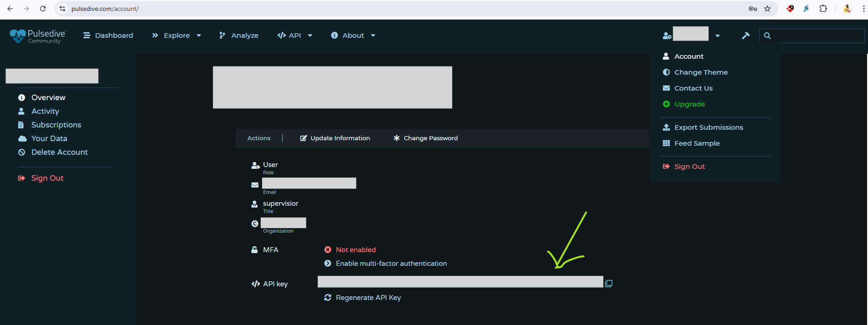
Task: Click the Pulsedive Community logo
Action: click(x=38, y=36)
